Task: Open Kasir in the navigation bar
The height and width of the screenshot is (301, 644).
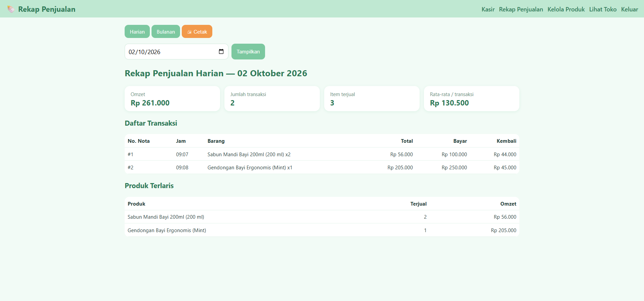Action: pos(488,9)
